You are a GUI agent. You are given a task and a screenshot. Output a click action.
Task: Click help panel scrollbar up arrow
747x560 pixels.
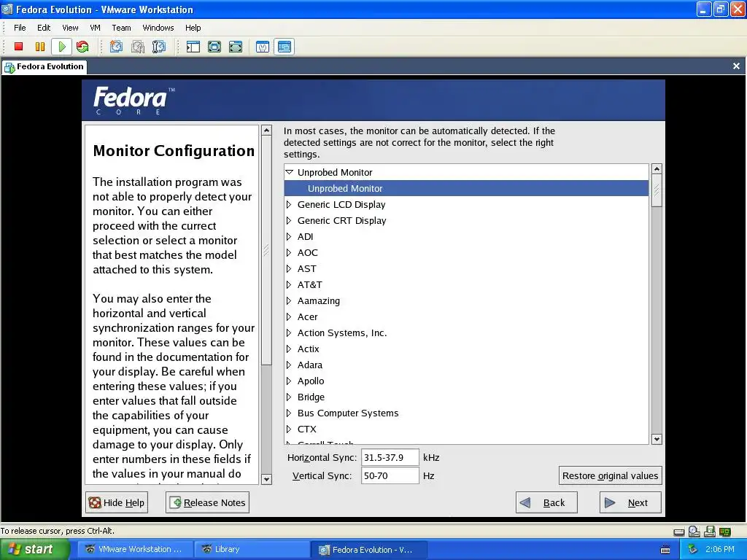(267, 130)
